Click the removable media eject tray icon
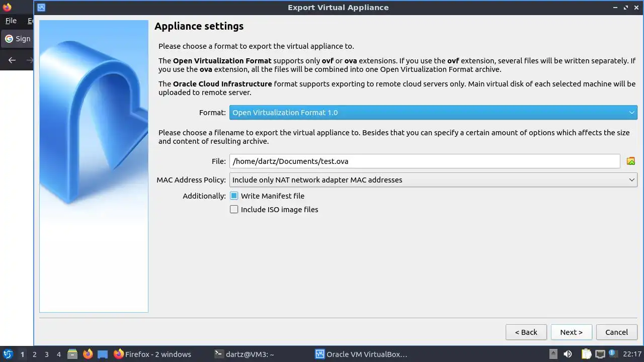644x362 pixels. 553,354
